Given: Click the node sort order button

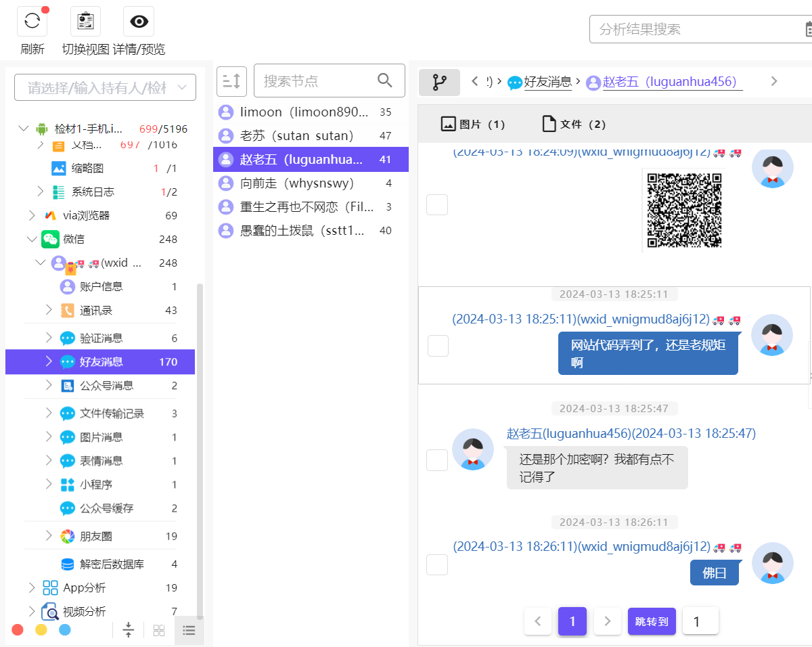Looking at the screenshot, I should 231,81.
